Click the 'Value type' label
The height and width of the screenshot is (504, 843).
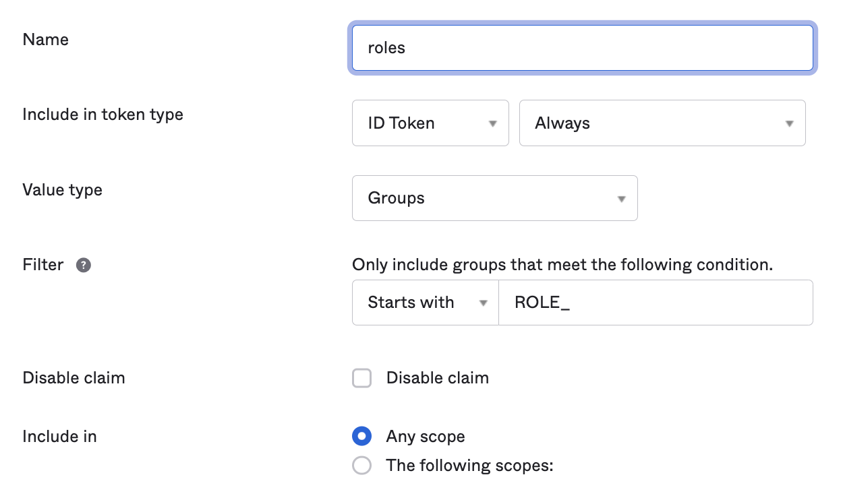click(62, 190)
